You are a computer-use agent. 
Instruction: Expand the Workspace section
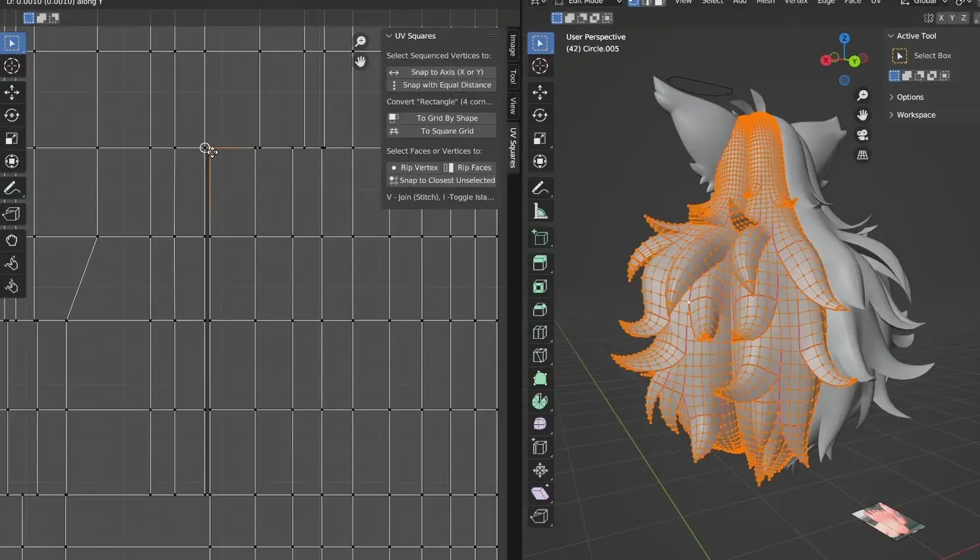[916, 115]
